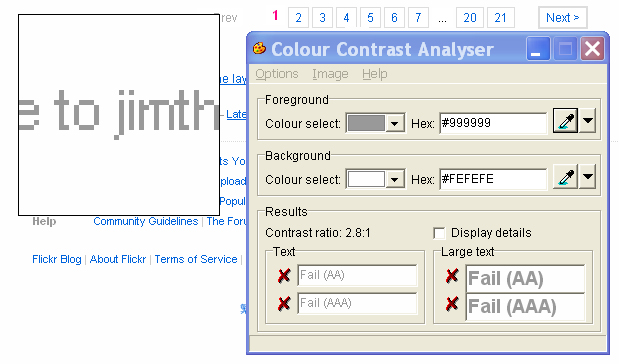Open the Community Guidelines link
619x364 pixels.
click(146, 221)
